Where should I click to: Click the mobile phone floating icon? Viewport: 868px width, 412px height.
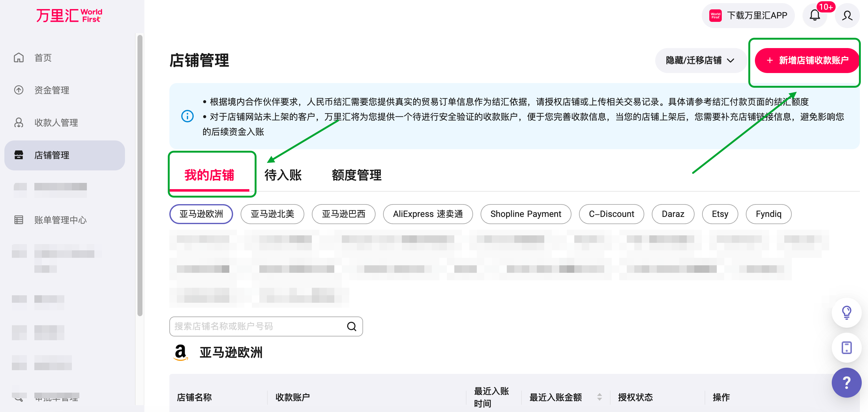[x=846, y=347]
